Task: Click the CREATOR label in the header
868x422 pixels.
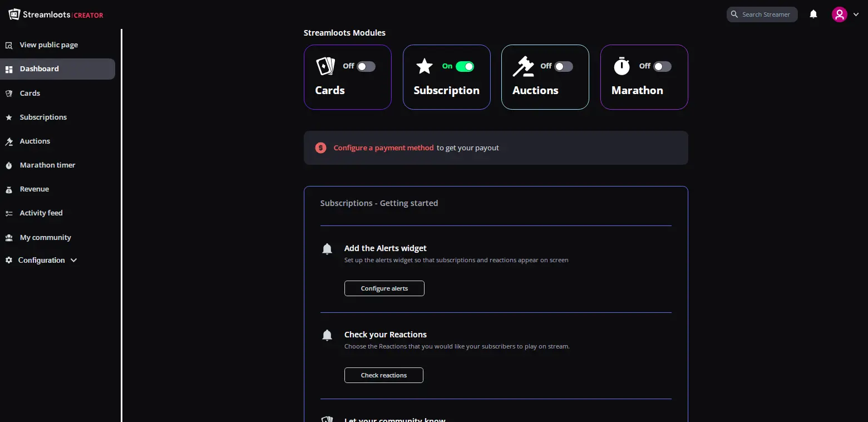Action: [x=88, y=16]
